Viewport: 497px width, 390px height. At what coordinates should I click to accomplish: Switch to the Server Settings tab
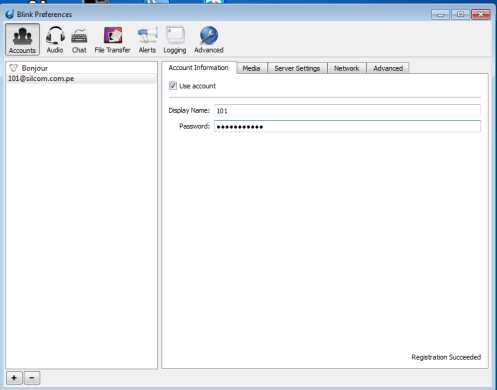click(297, 68)
